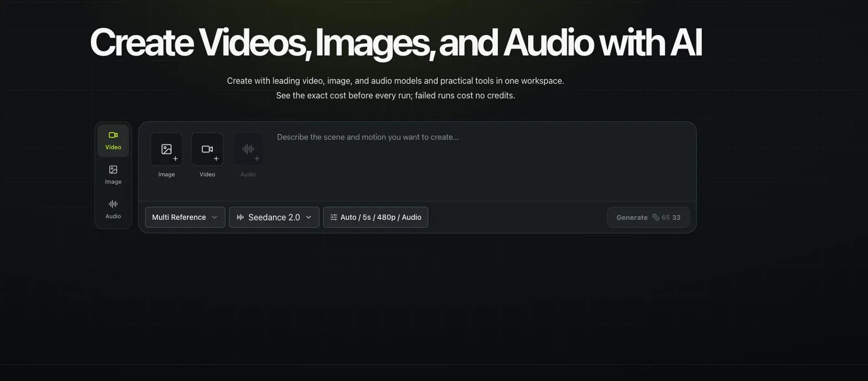Click the Generate button

point(648,217)
